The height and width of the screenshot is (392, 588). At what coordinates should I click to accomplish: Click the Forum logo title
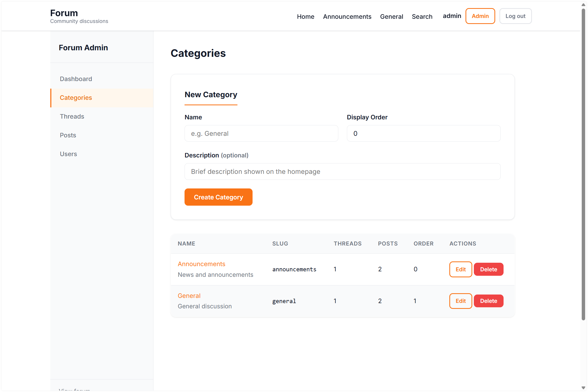tap(64, 13)
